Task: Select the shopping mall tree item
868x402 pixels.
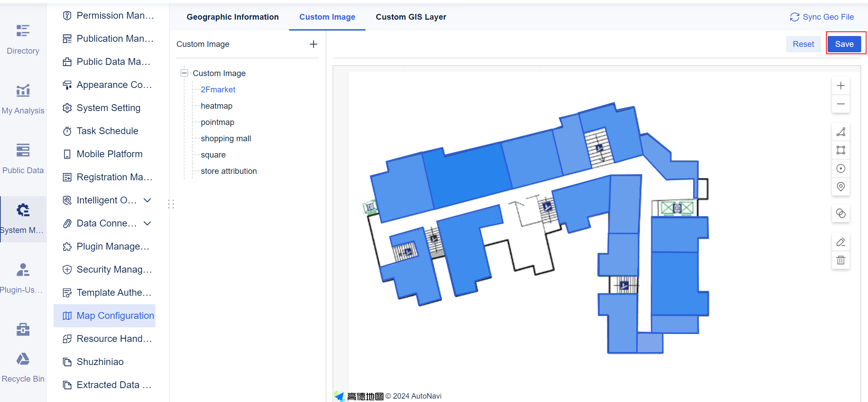Action: tap(226, 139)
